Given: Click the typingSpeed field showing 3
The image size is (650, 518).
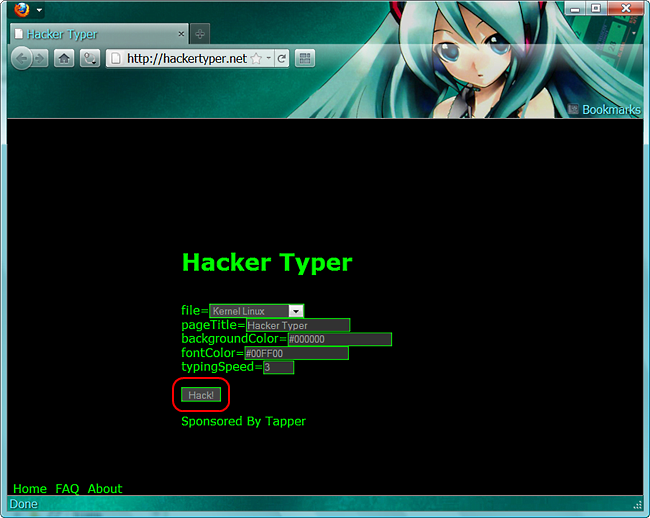Looking at the screenshot, I should tap(279, 367).
